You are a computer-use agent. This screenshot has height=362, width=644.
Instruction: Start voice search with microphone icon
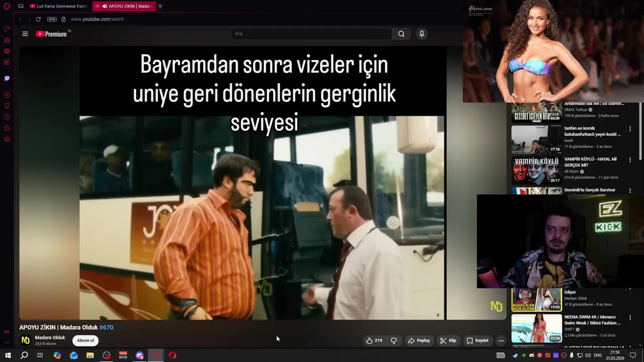pos(422,34)
